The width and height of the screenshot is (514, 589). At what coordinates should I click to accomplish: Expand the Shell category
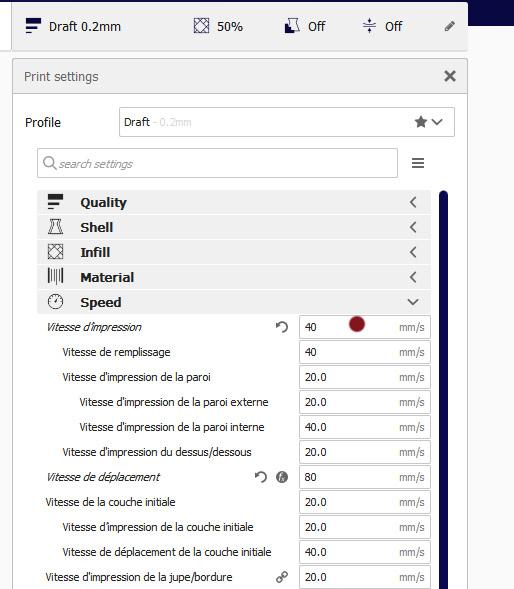(x=234, y=227)
